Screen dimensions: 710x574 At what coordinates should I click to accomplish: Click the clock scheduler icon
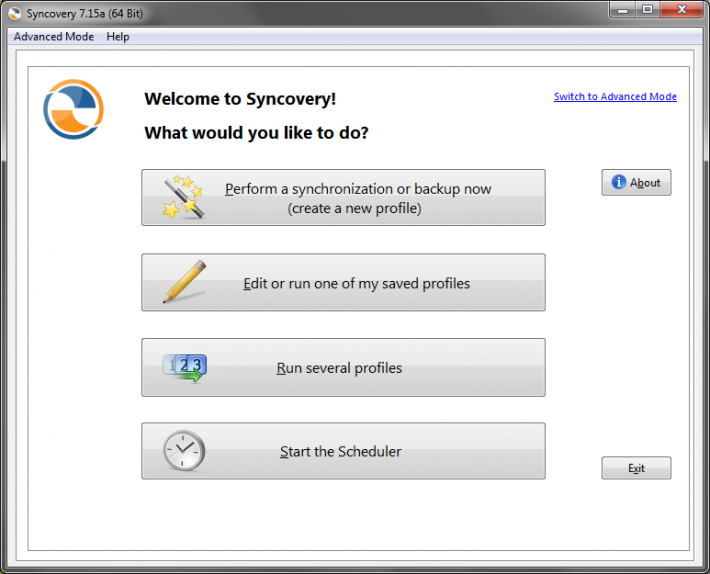click(184, 451)
